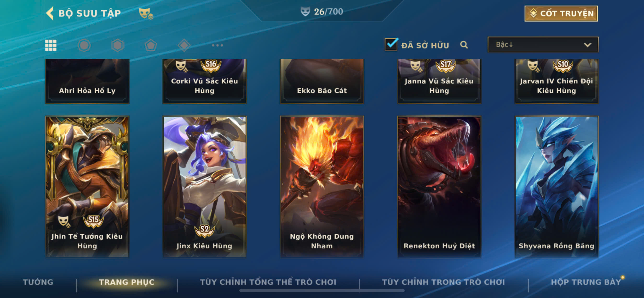Click the horizontal scroll bar at bottom
644x298 pixels.
(x=322, y=291)
